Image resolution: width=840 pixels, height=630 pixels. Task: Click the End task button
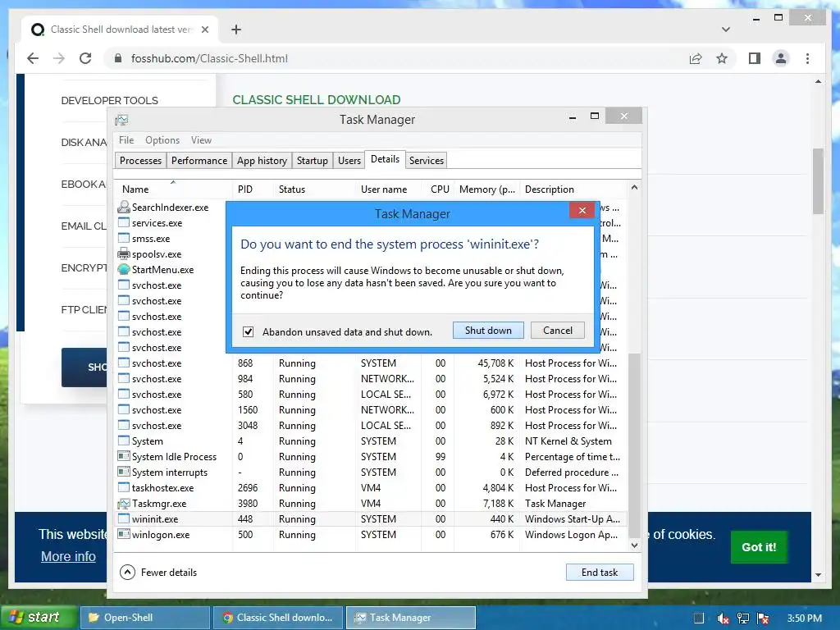point(600,572)
